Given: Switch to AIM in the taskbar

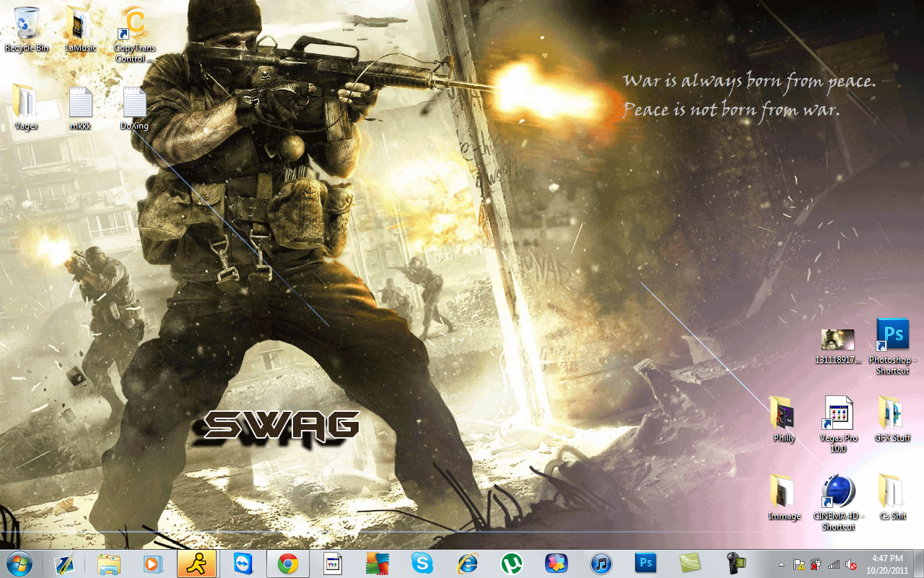Looking at the screenshot, I should point(197,564).
